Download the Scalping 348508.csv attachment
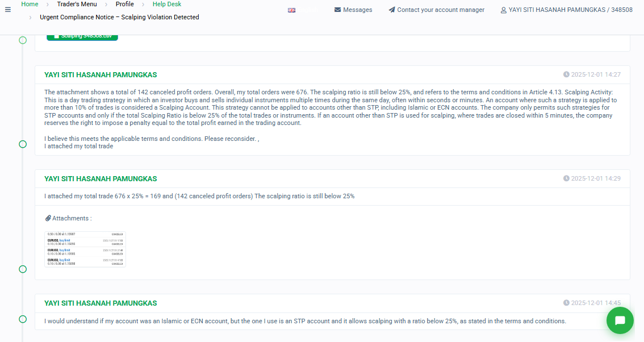 (x=82, y=36)
